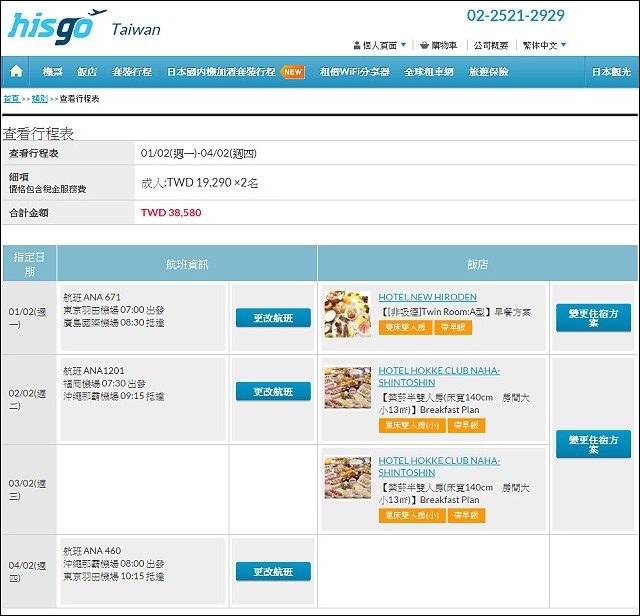The width and height of the screenshot is (640, 616).
Task: Click the NEW badge in navigation
Action: [293, 72]
